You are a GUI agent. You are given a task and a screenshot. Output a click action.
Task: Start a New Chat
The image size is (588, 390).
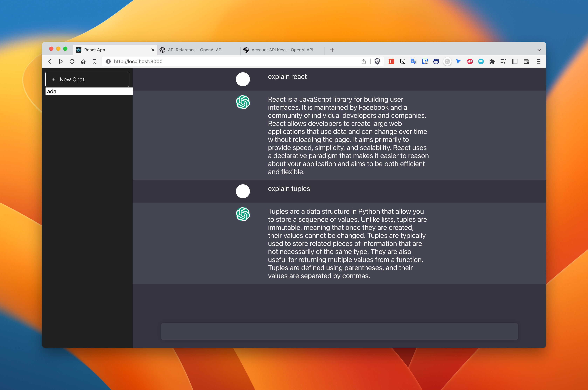point(87,79)
